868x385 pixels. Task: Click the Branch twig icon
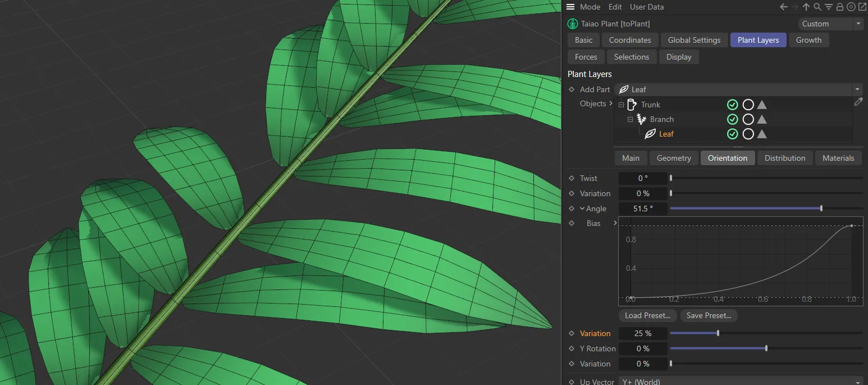pos(641,119)
